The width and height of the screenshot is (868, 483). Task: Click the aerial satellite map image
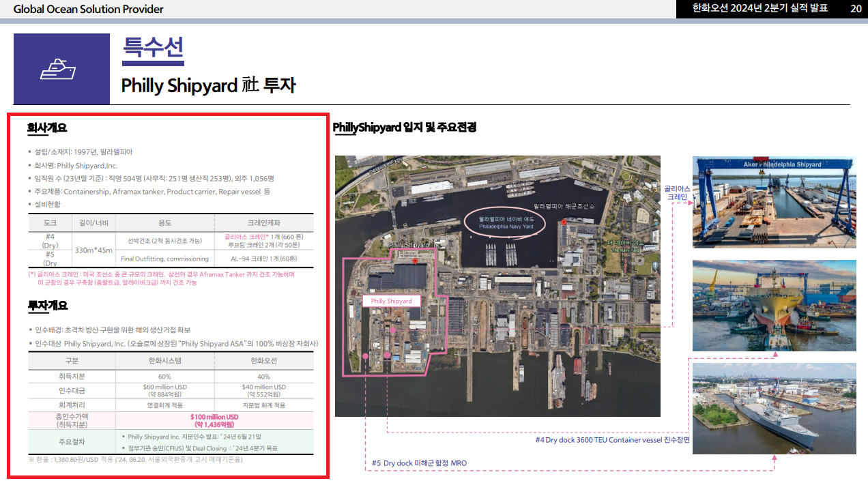point(497,286)
